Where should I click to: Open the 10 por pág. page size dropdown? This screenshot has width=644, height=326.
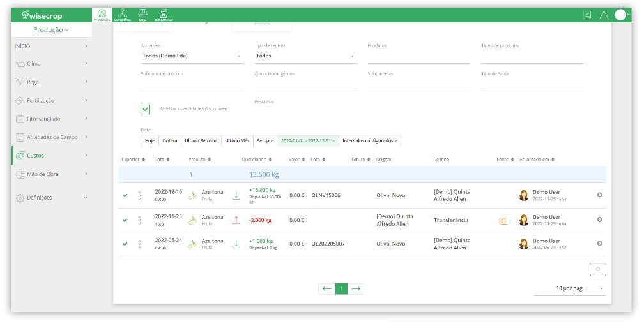(570, 289)
